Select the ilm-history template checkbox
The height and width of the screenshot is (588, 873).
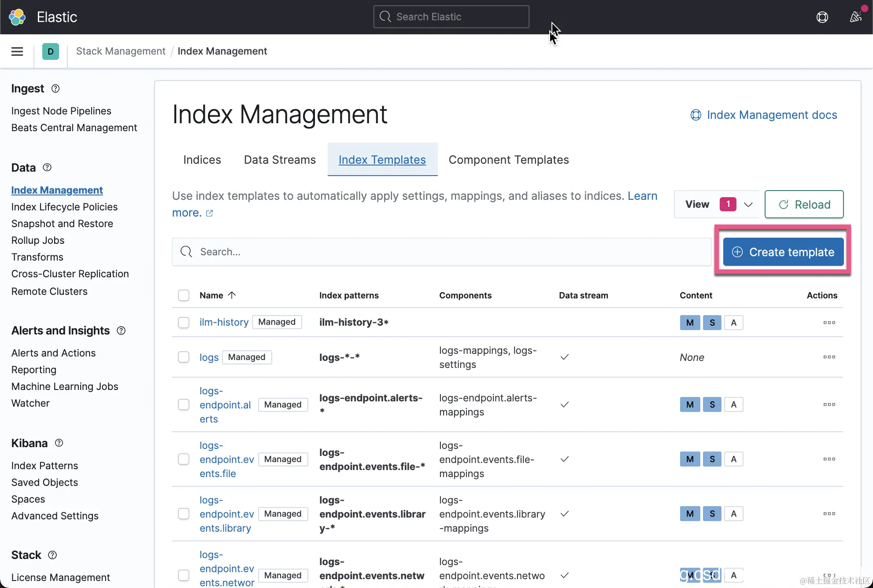click(x=184, y=323)
